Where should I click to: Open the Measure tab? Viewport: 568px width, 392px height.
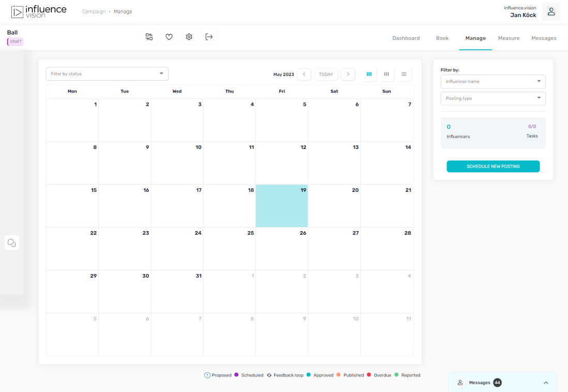(509, 38)
